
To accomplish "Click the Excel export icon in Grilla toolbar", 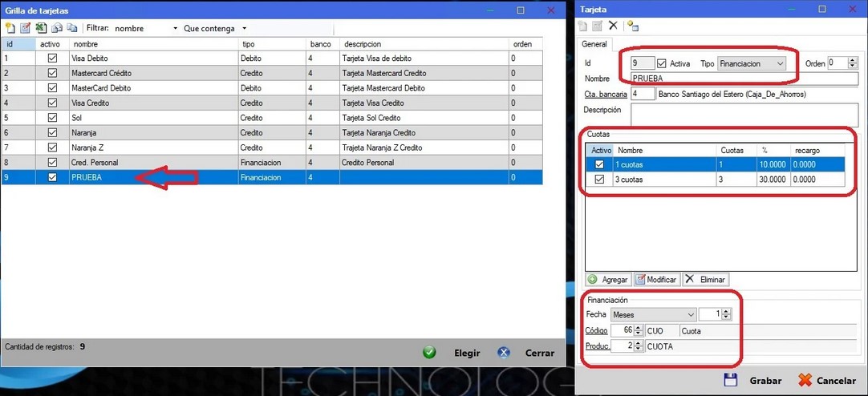I will click(x=41, y=28).
